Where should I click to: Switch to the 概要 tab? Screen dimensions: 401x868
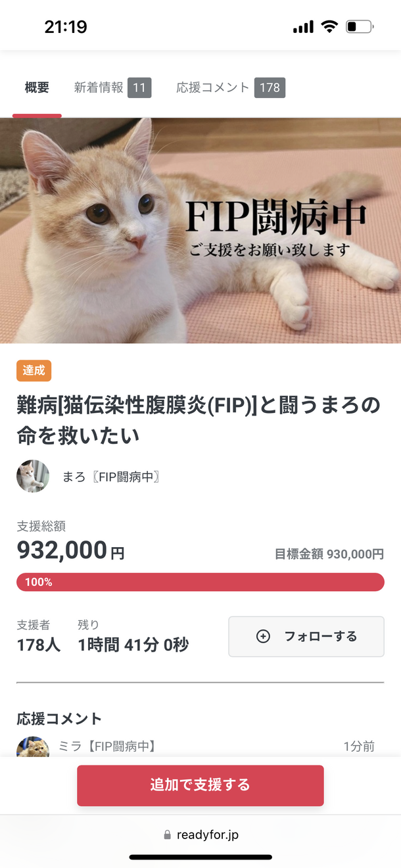pyautogui.click(x=37, y=87)
